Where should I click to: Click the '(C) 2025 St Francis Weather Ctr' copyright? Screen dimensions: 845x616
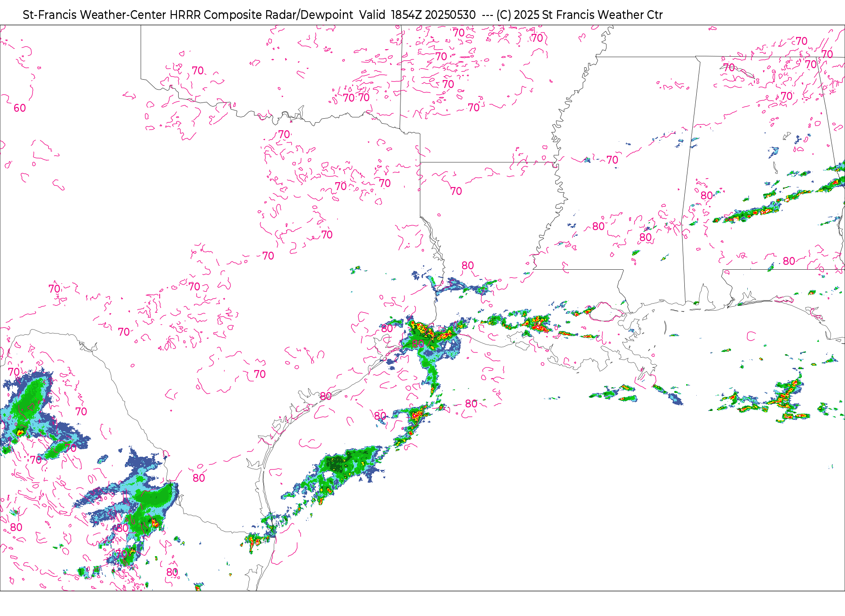[x=579, y=15]
